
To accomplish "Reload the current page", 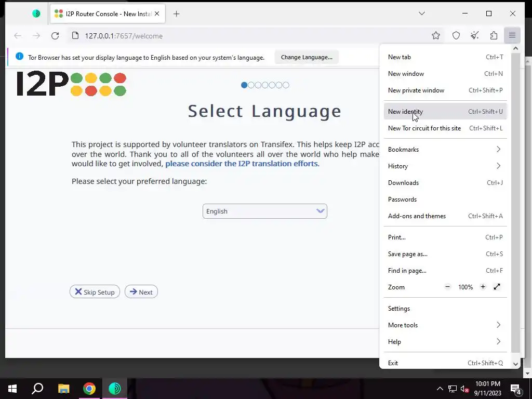I will (55, 36).
